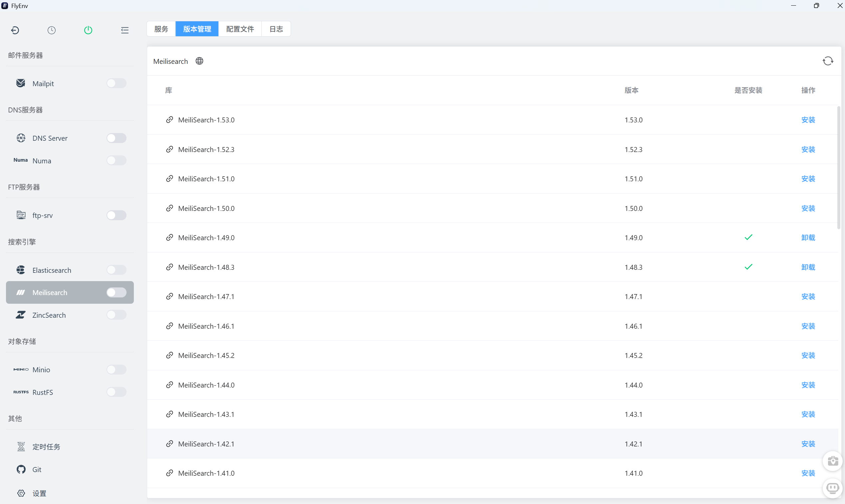The image size is (845, 504).
Task: Switch to the 服务 tab
Action: [161, 29]
